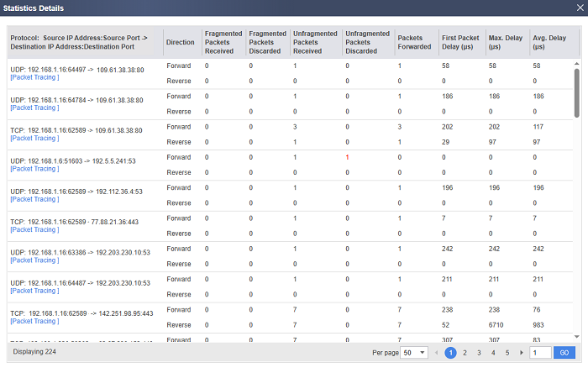Open Packet Tracing for 77.88.21.36:443 flow
Image resolution: width=588 pixels, height=373 pixels.
pyautogui.click(x=34, y=229)
